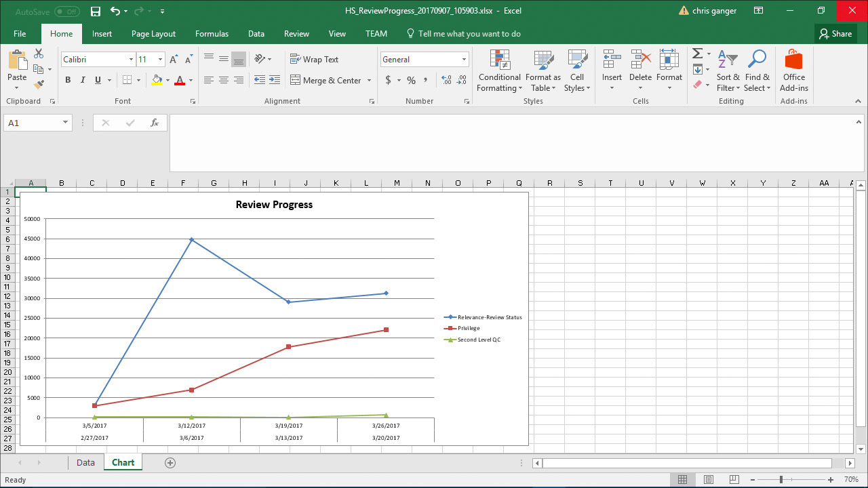
Task: Click the Format Painter brush icon
Action: (x=39, y=85)
